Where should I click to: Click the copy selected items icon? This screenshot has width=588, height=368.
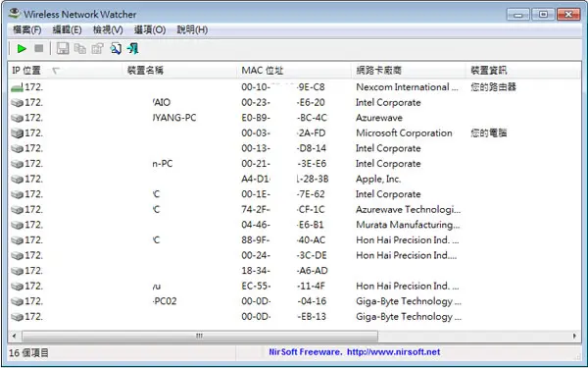click(80, 48)
